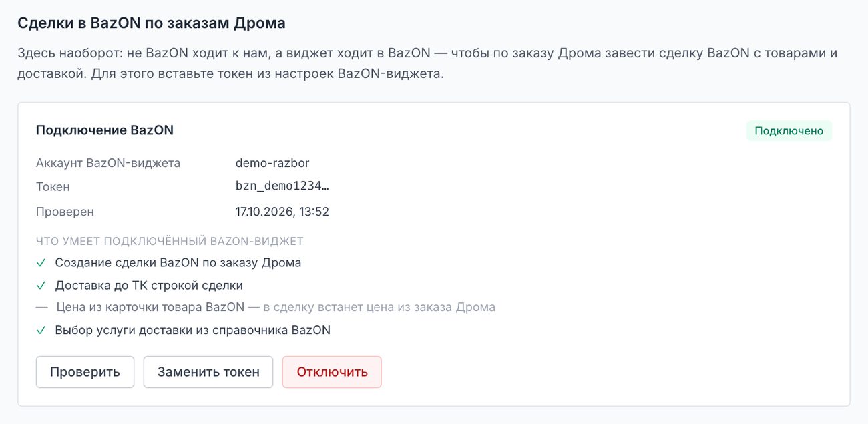Click the Проверен field label
The height and width of the screenshot is (424, 868).
pyautogui.click(x=65, y=212)
